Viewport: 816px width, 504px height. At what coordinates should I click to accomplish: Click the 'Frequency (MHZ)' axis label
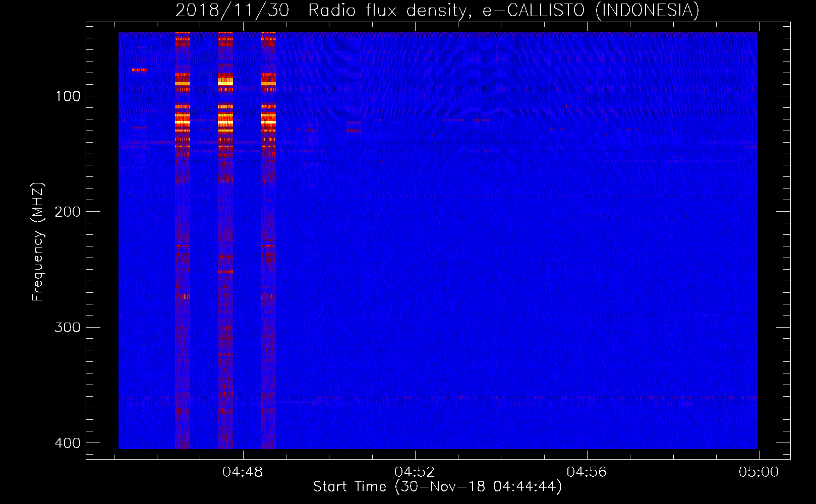tap(38, 242)
